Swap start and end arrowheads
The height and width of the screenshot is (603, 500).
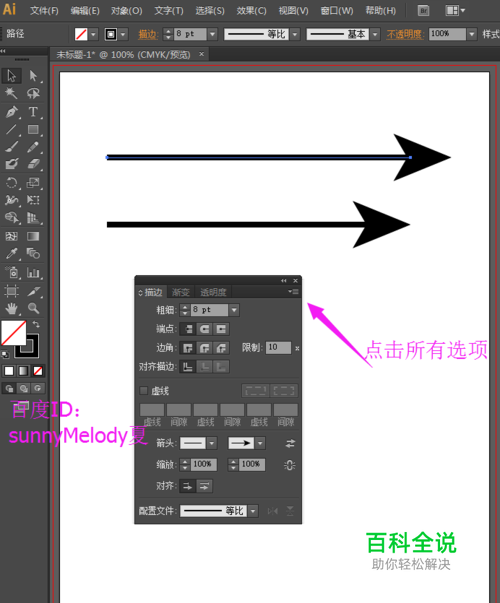tap(290, 443)
